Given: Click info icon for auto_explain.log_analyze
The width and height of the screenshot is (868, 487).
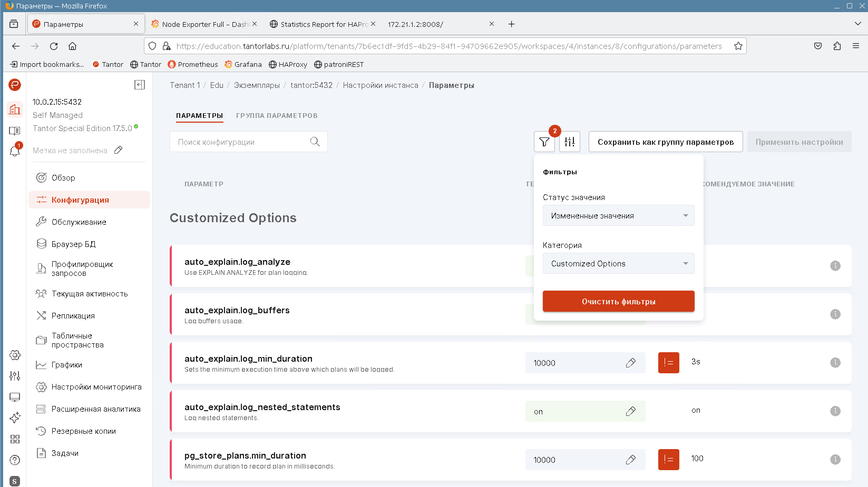Looking at the screenshot, I should pyautogui.click(x=835, y=266).
